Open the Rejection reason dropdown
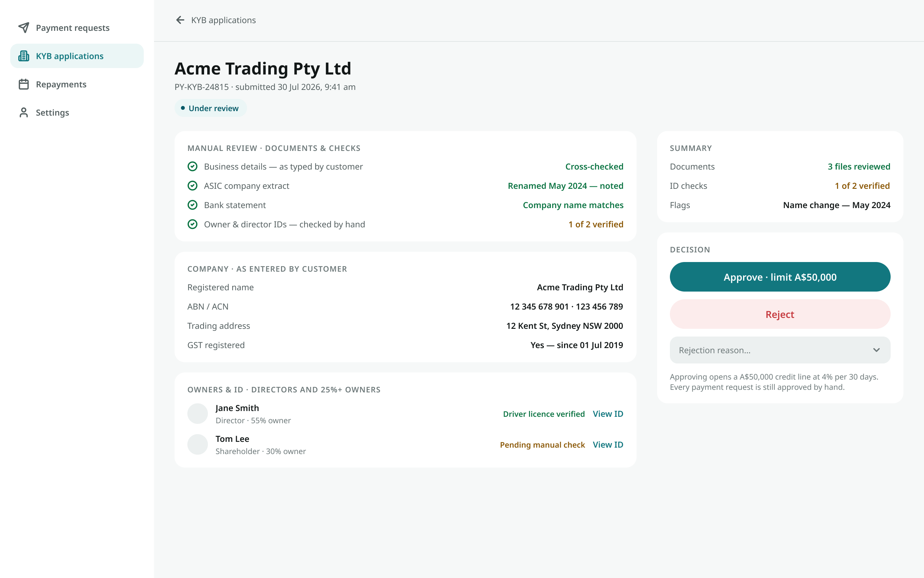 [x=780, y=350]
